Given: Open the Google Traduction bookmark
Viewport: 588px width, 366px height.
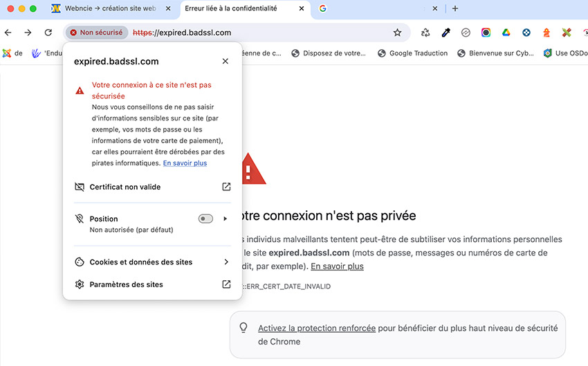Looking at the screenshot, I should click(x=412, y=53).
